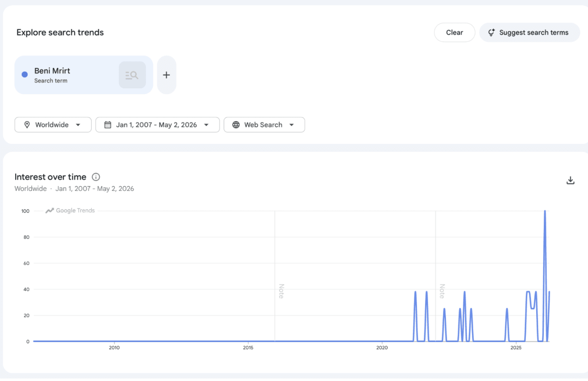Click the sparkle icon in Suggest search terms
This screenshot has width=588, height=381.
pyautogui.click(x=492, y=32)
